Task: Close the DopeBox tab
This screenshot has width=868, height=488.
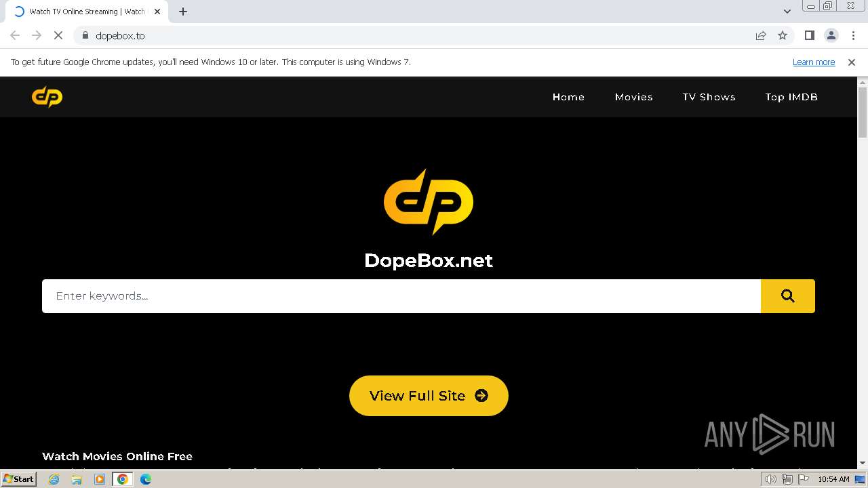Action: point(157,12)
